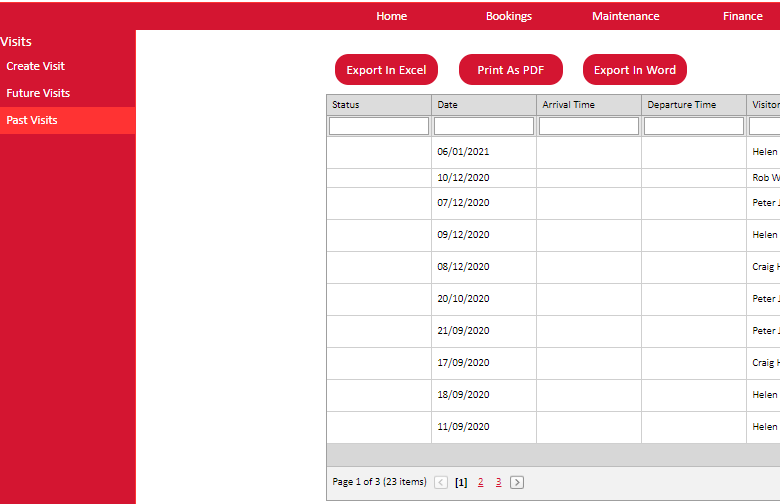Select Create Visit in sidebar
This screenshot has height=504, width=780.
click(x=36, y=66)
